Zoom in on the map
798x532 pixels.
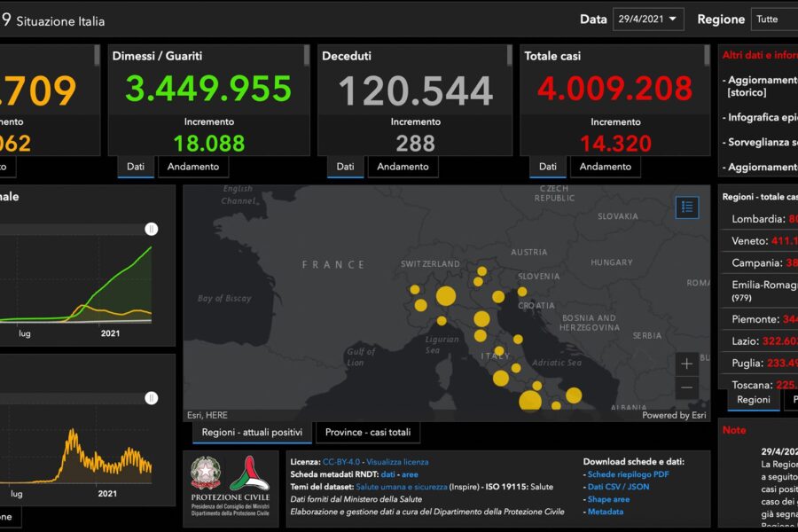(686, 364)
